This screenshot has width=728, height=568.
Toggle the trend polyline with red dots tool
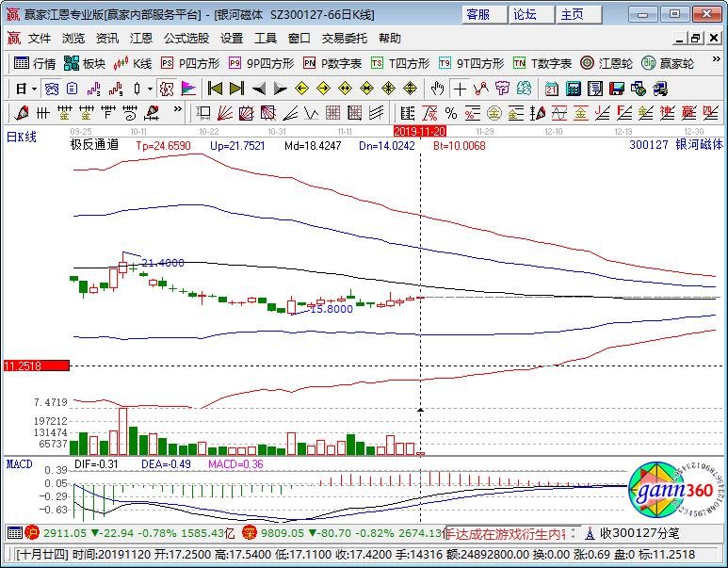coord(481,89)
